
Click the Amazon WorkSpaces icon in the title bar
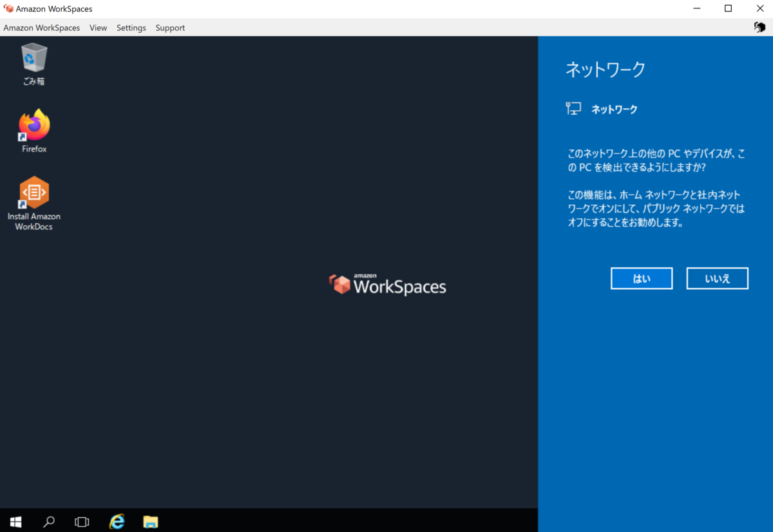tap(8, 8)
